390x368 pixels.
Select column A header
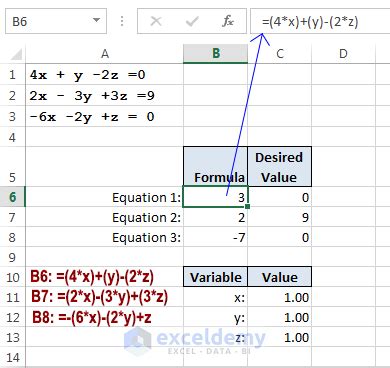pyautogui.click(x=105, y=53)
